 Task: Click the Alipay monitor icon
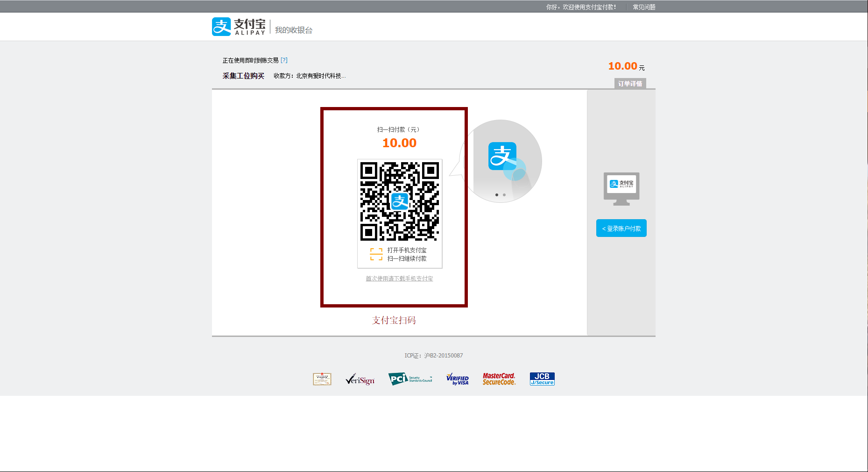click(x=621, y=189)
